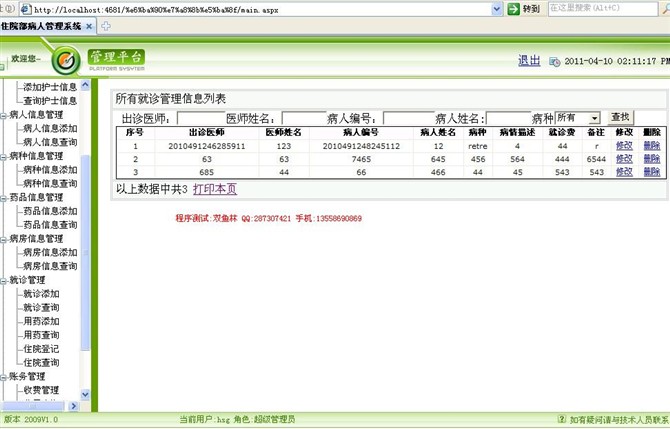Collapse the 账务管理 tree node
The height and width of the screenshot is (429, 670).
click(3, 377)
